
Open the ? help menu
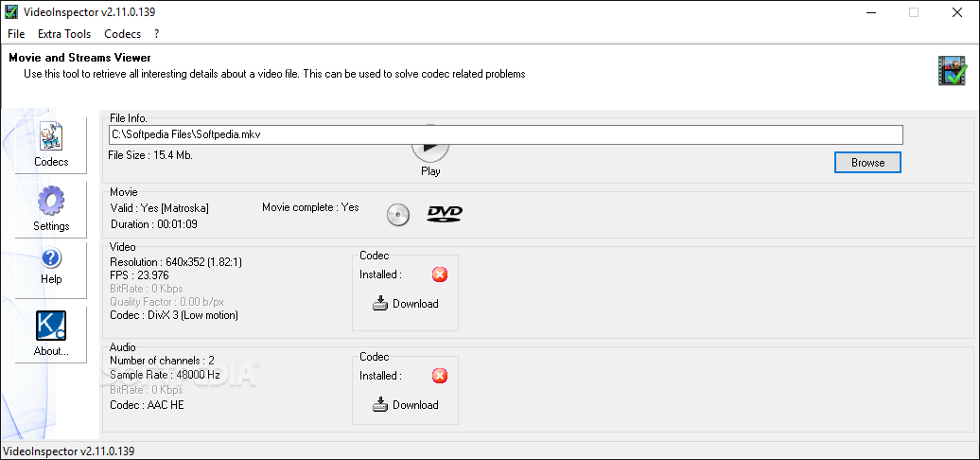click(x=157, y=34)
